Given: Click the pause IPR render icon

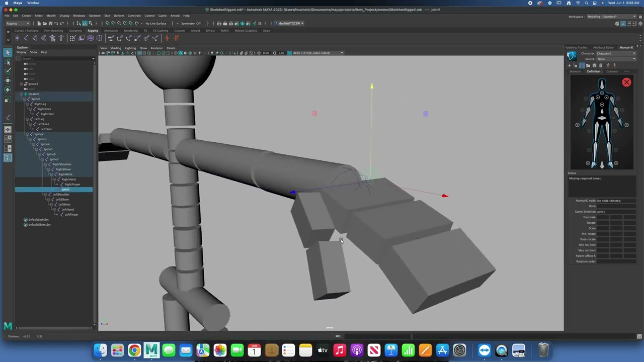Looking at the screenshot, I should tap(260, 23).
